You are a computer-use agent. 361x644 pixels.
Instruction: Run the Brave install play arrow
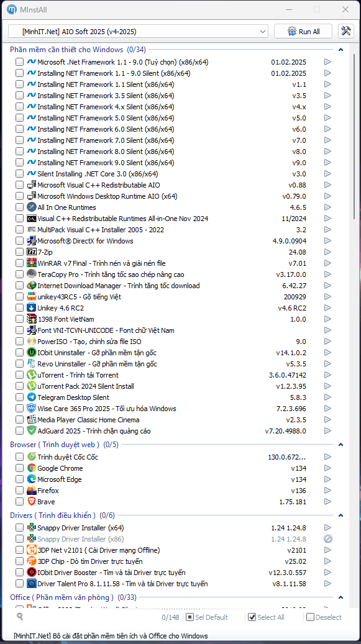[x=327, y=502]
